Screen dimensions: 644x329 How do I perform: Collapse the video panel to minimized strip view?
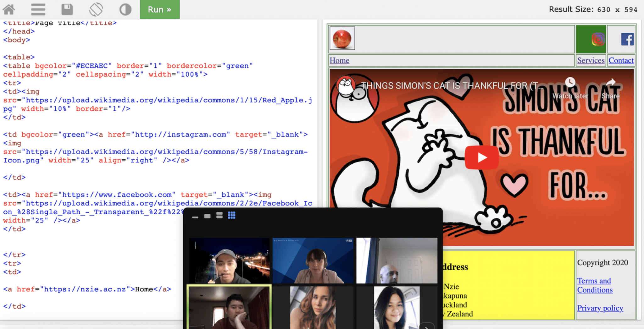(x=195, y=217)
